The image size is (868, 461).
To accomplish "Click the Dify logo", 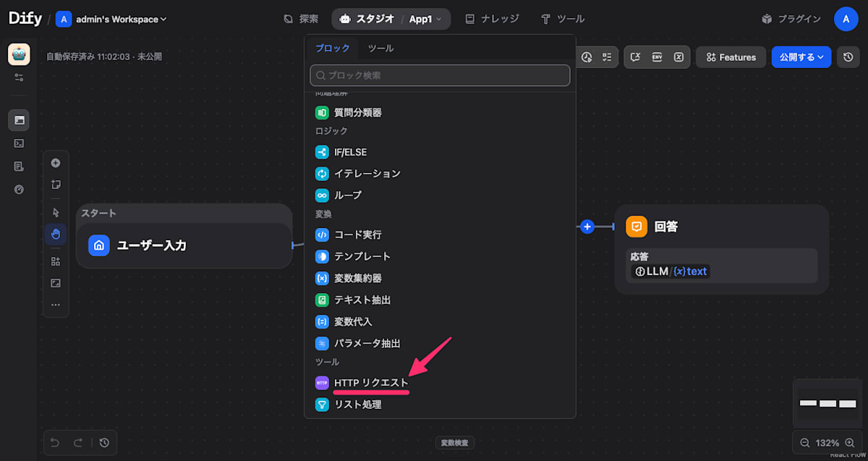I will coord(25,19).
